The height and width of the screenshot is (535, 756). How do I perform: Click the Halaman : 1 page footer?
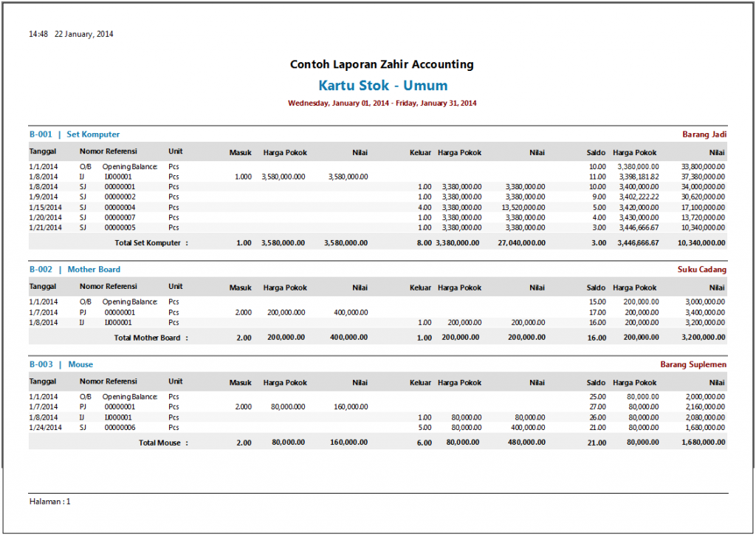coord(50,502)
